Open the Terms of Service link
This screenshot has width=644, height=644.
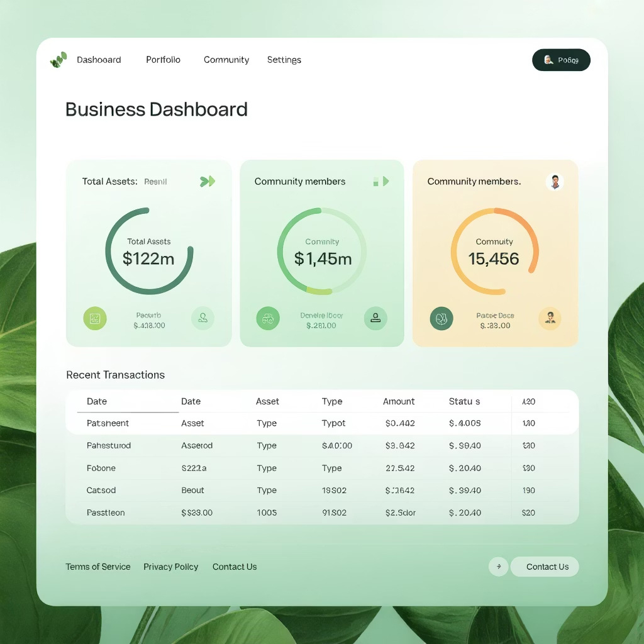click(98, 567)
